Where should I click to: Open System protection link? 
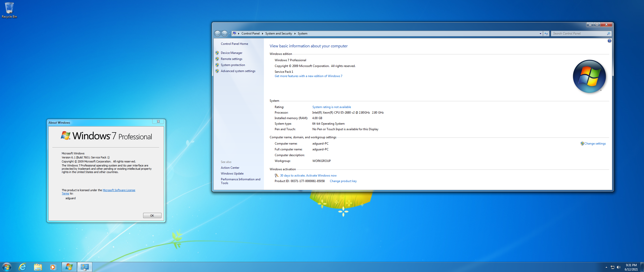[x=233, y=65]
